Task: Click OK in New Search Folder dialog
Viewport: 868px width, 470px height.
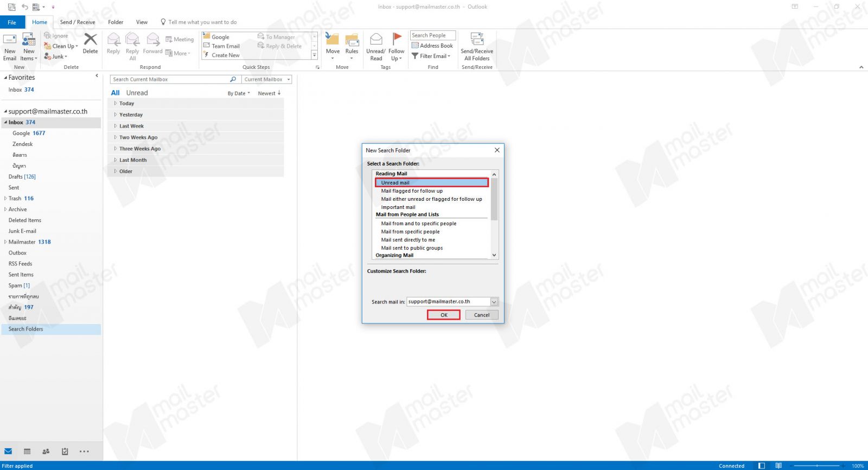Action: click(444, 315)
